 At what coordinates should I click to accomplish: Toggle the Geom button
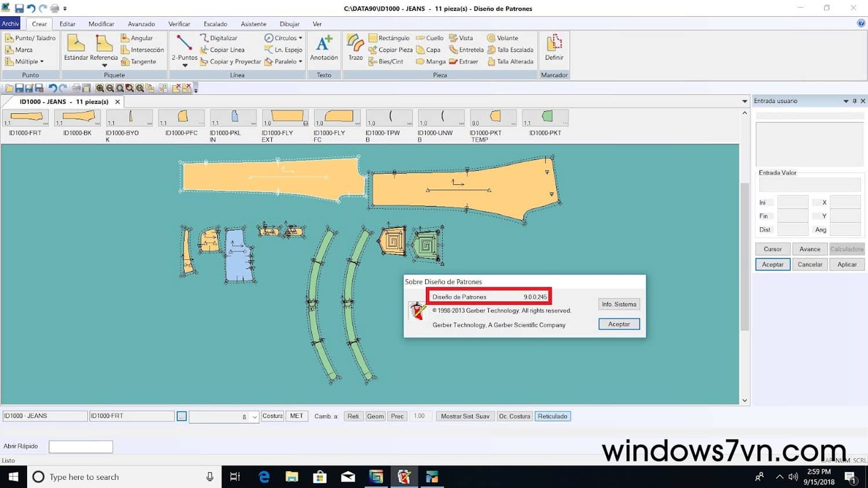click(376, 416)
